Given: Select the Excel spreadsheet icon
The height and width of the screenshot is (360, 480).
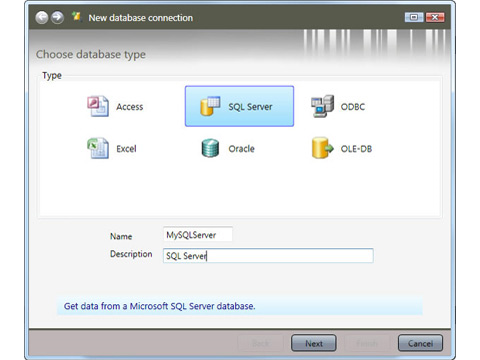Looking at the screenshot, I should pyautogui.click(x=98, y=148).
